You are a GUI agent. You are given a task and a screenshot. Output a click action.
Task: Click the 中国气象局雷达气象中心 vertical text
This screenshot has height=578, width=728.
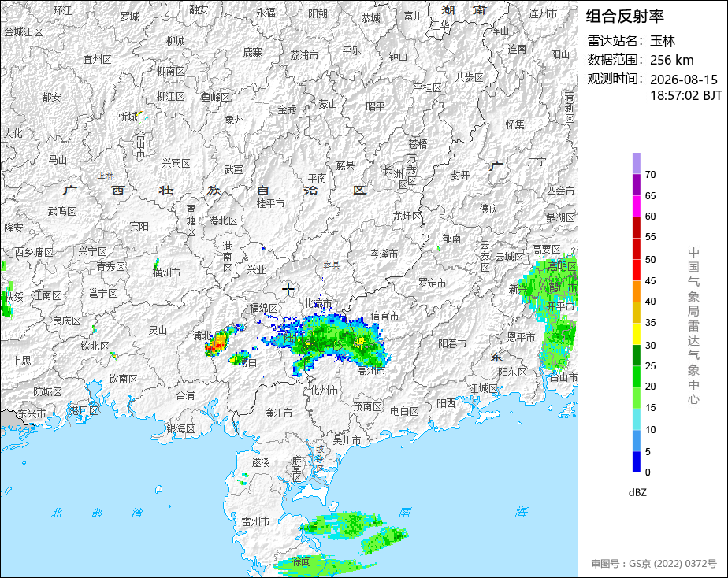point(693,326)
